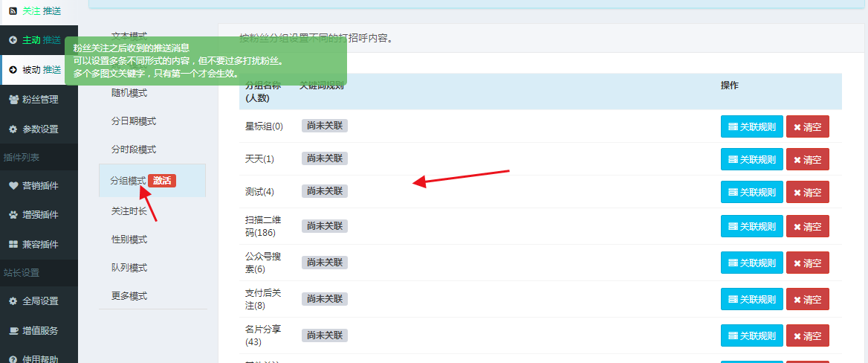The image size is (868, 363).
Task: Click the 测试(4) group name
Action: point(259,192)
